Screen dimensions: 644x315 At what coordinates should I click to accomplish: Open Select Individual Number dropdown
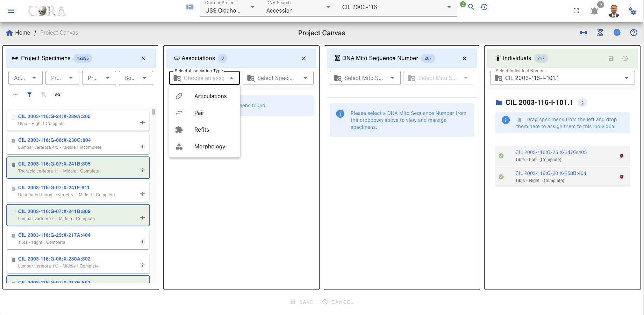[x=562, y=78]
